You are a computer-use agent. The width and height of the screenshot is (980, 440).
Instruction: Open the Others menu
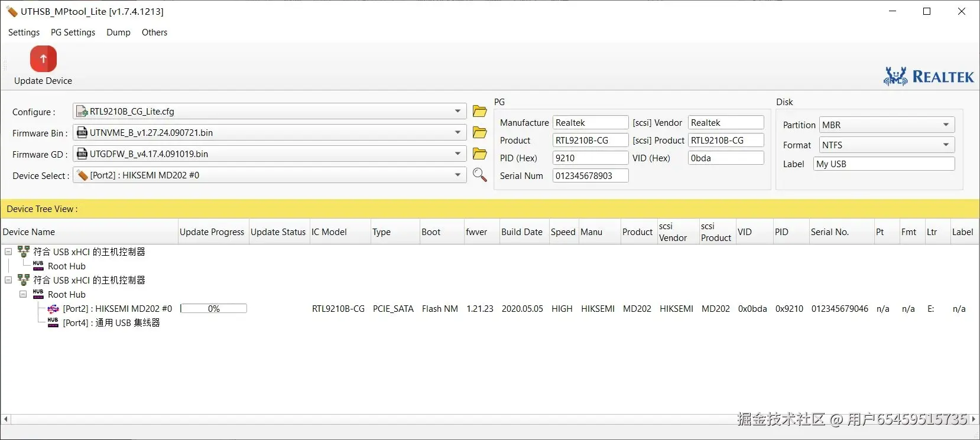click(x=154, y=32)
